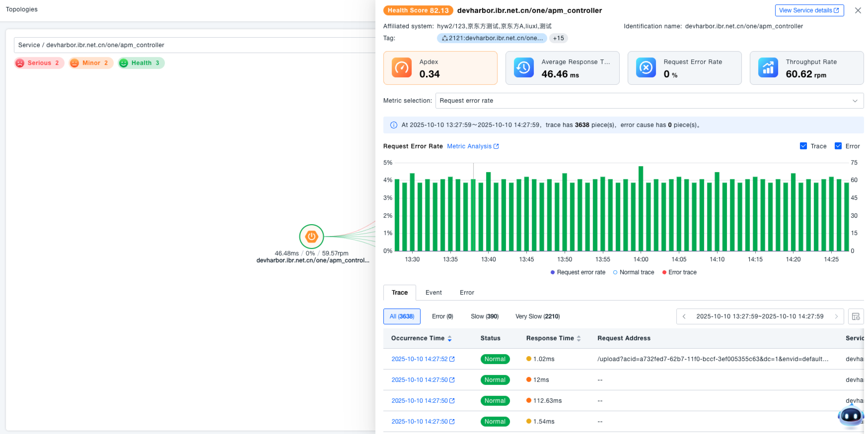Click the service node in topology
Screen dimensions: 868x434
point(311,237)
